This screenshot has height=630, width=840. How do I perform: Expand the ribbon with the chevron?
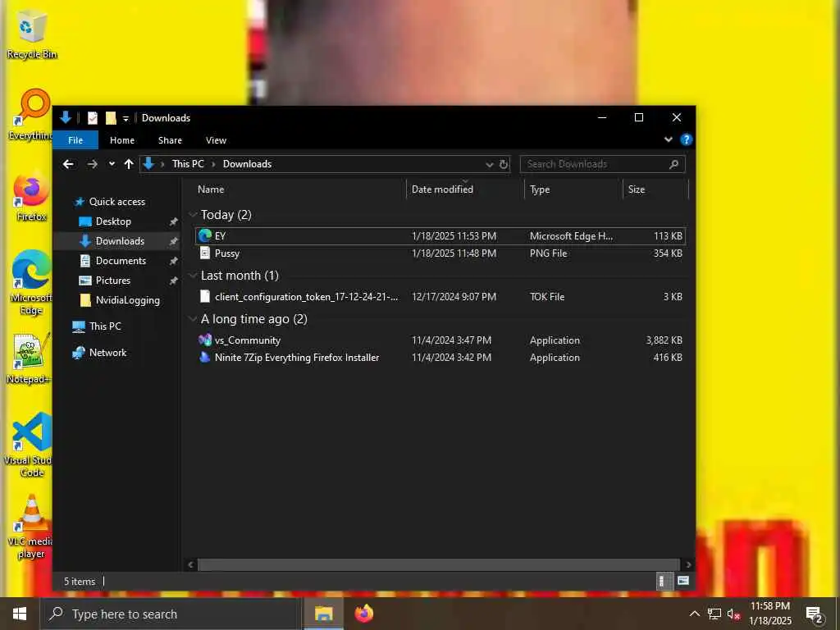668,139
